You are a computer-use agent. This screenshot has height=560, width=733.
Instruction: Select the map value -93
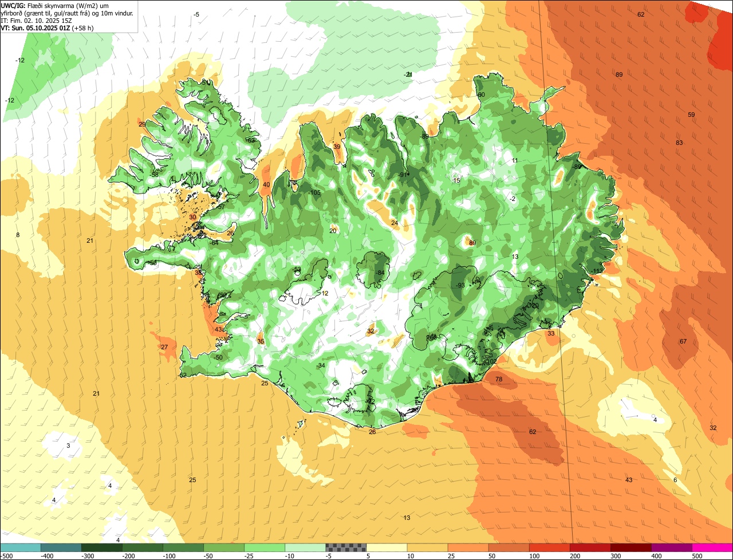pyautogui.click(x=460, y=285)
